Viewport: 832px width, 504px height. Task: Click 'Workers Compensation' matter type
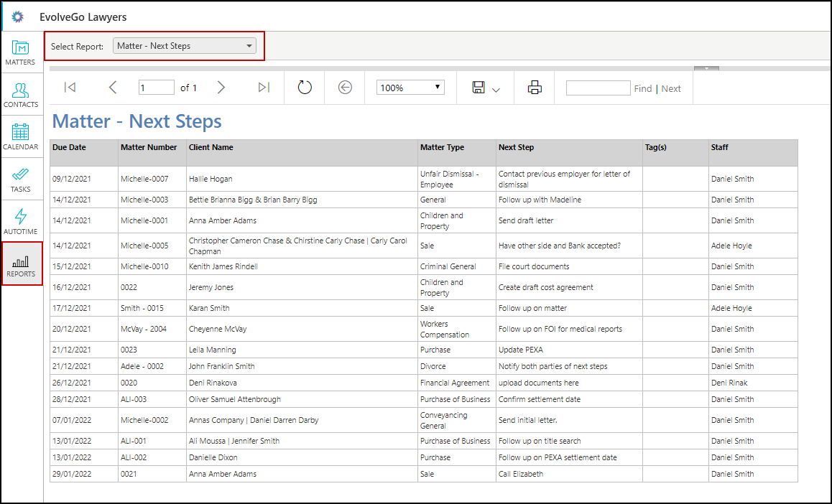coord(445,329)
